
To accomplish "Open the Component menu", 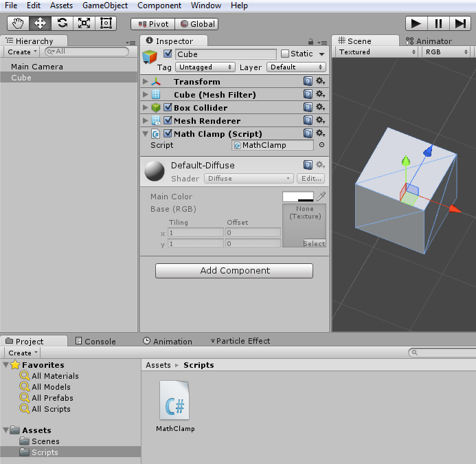I will (x=159, y=5).
